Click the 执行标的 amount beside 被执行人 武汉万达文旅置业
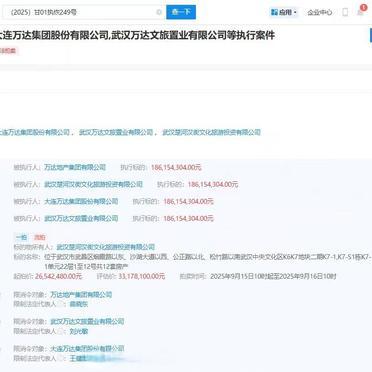This screenshot has width=372, height=372. (x=188, y=218)
